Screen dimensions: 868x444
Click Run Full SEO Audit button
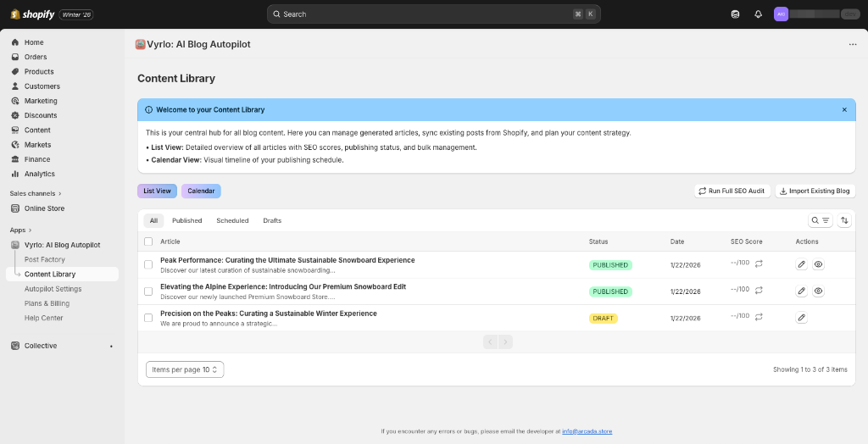pyautogui.click(x=731, y=191)
